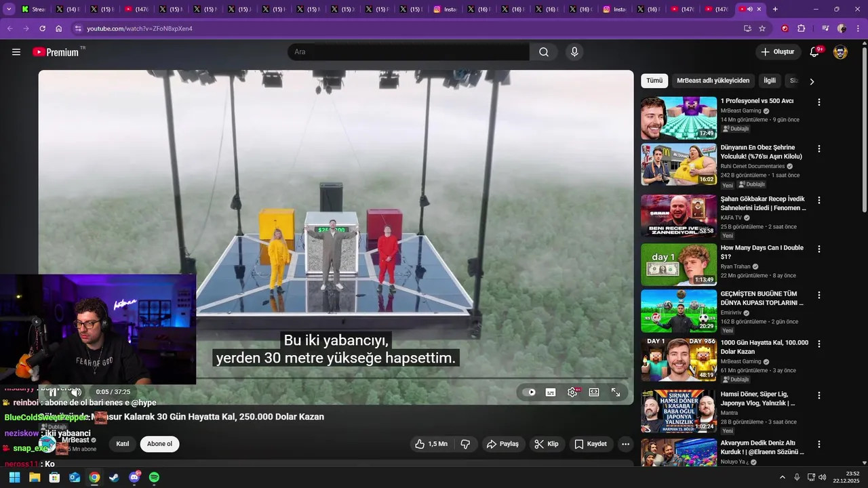This screenshot has width=868, height=488.
Task: Open options for Geçmişten Bugüne Tüm Dünya Kupası
Action: click(819, 295)
